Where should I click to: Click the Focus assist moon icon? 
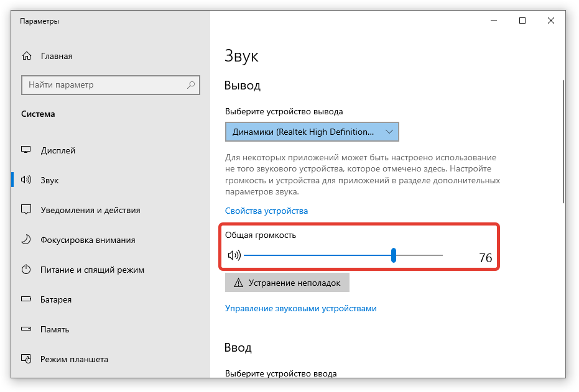pos(26,240)
